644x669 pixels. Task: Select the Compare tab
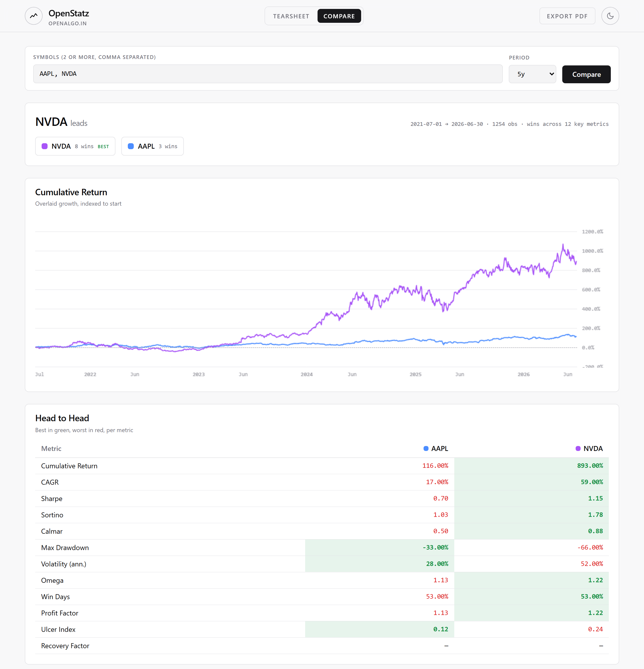coord(339,16)
